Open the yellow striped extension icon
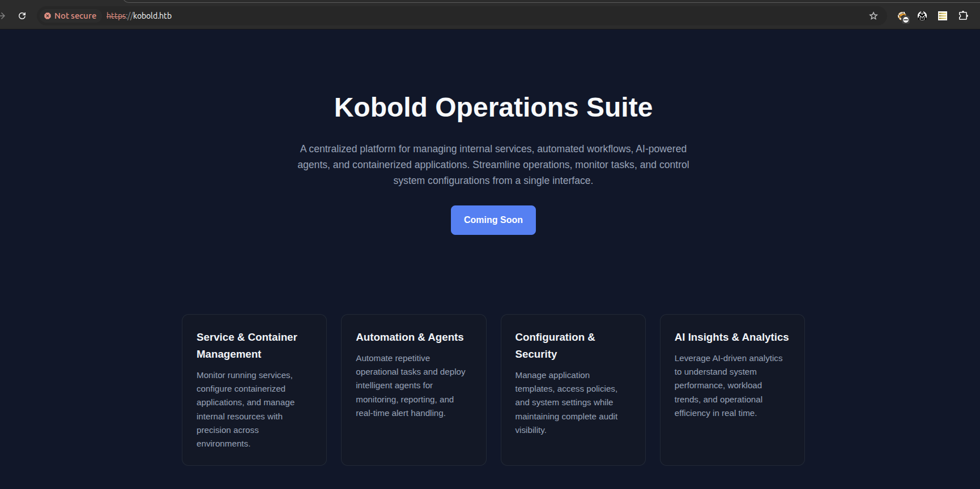 tap(943, 16)
